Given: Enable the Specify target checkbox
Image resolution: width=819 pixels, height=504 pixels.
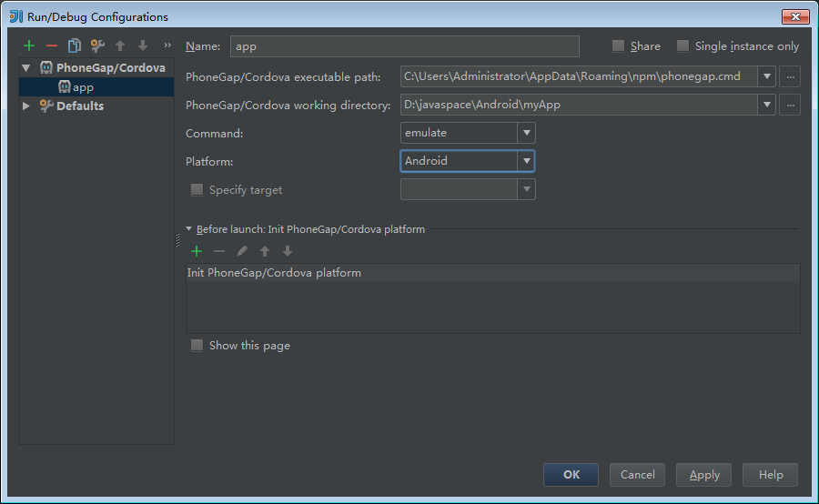Looking at the screenshot, I should tap(197, 189).
